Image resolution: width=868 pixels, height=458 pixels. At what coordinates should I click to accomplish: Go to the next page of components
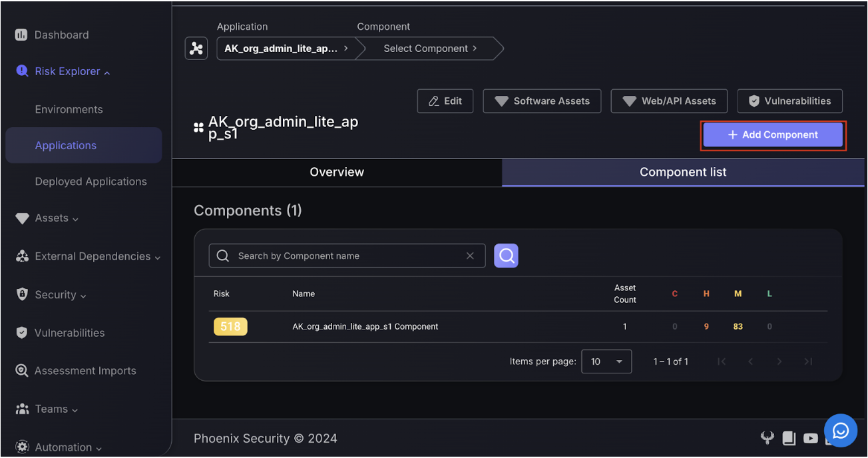click(779, 361)
